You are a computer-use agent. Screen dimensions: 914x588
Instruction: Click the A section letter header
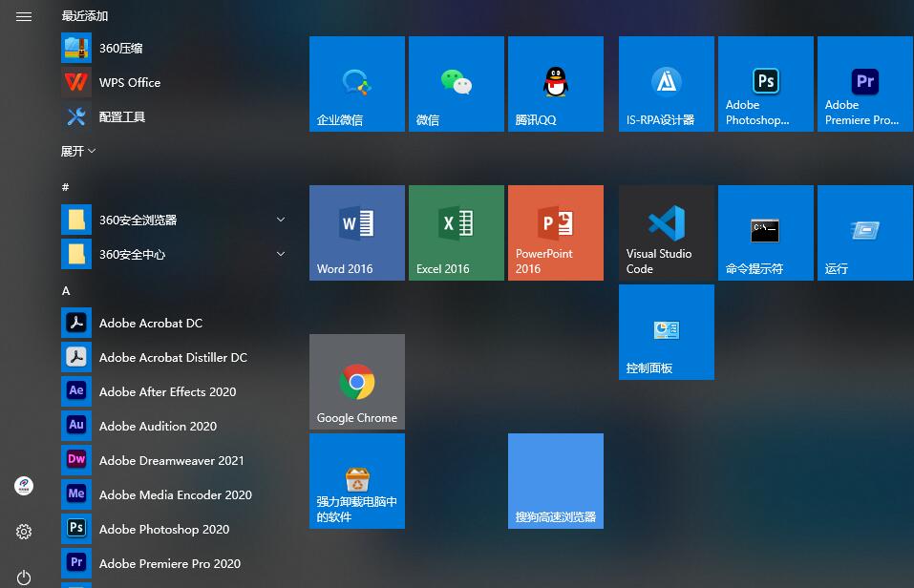coord(66,290)
